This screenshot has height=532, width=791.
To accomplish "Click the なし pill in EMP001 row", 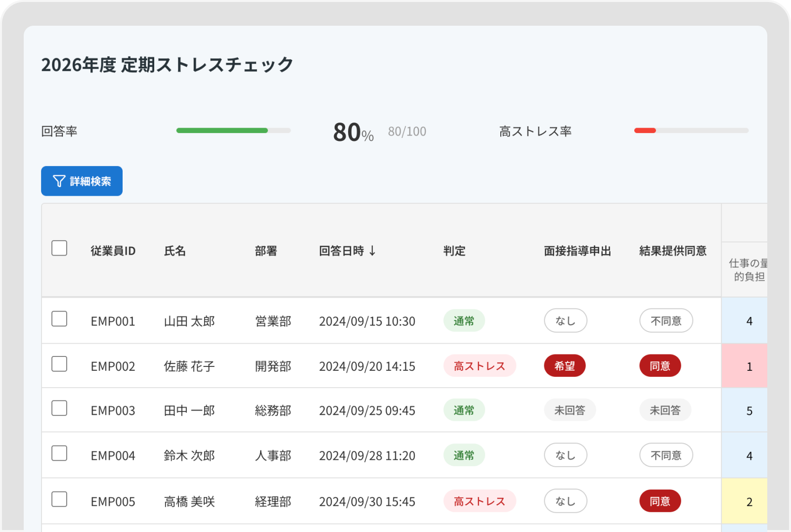I will click(x=566, y=321).
